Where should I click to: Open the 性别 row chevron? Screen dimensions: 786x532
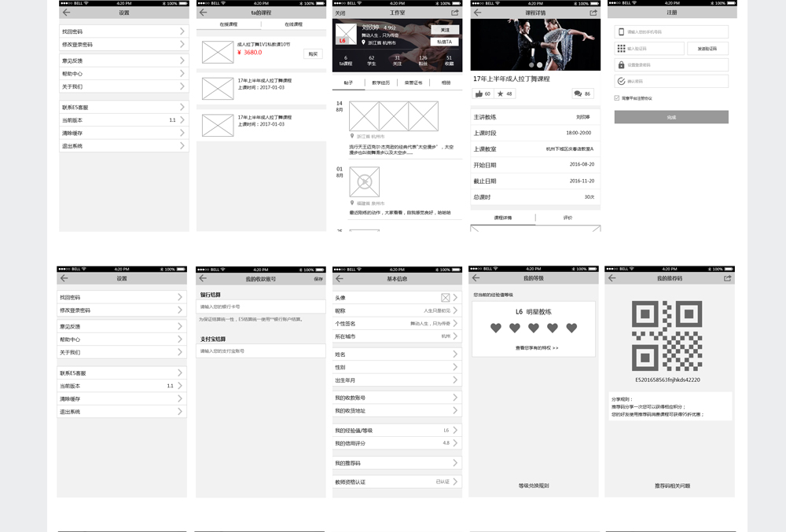click(455, 367)
